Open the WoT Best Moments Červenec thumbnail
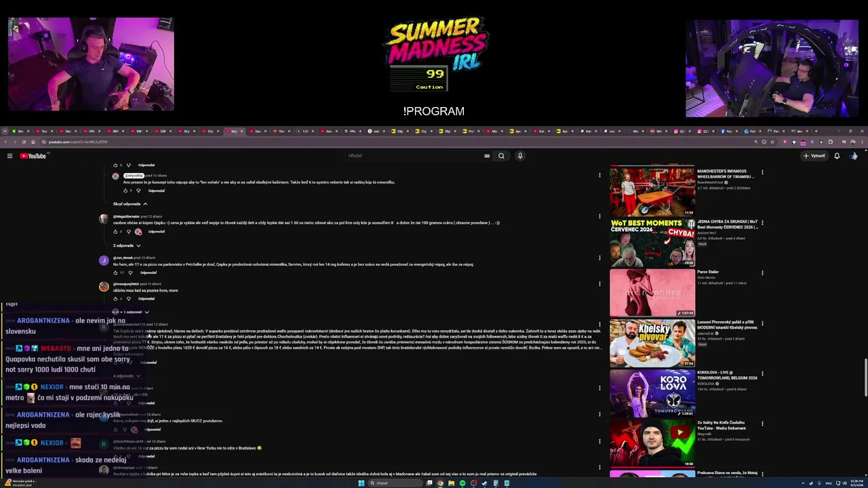 tap(652, 243)
